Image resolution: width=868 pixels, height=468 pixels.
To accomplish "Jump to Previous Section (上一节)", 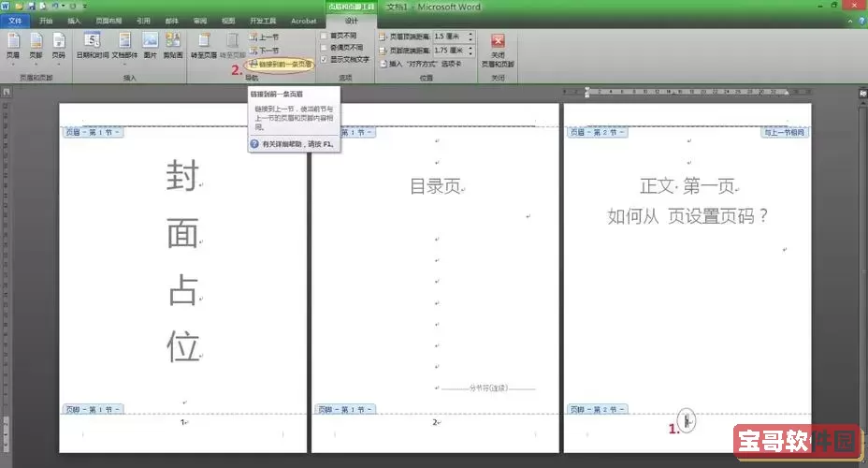I will pyautogui.click(x=265, y=37).
